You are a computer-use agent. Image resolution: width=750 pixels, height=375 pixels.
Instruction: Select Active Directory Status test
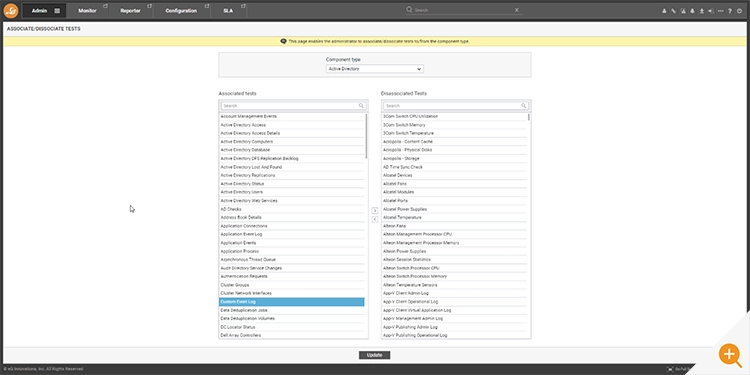tap(292, 184)
